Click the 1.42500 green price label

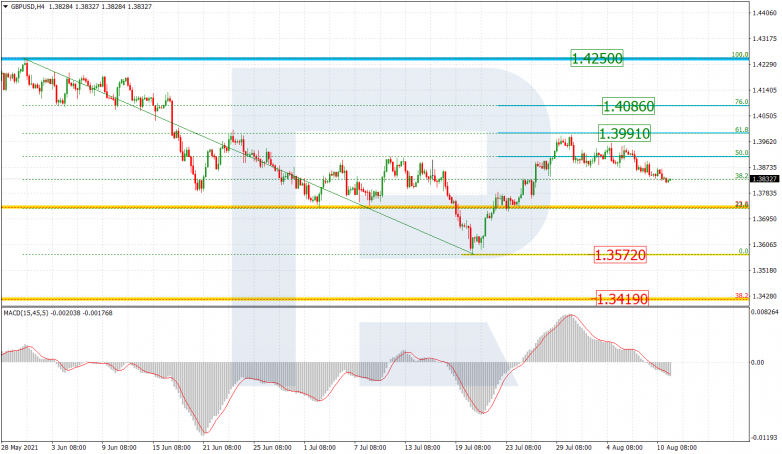tap(597, 59)
